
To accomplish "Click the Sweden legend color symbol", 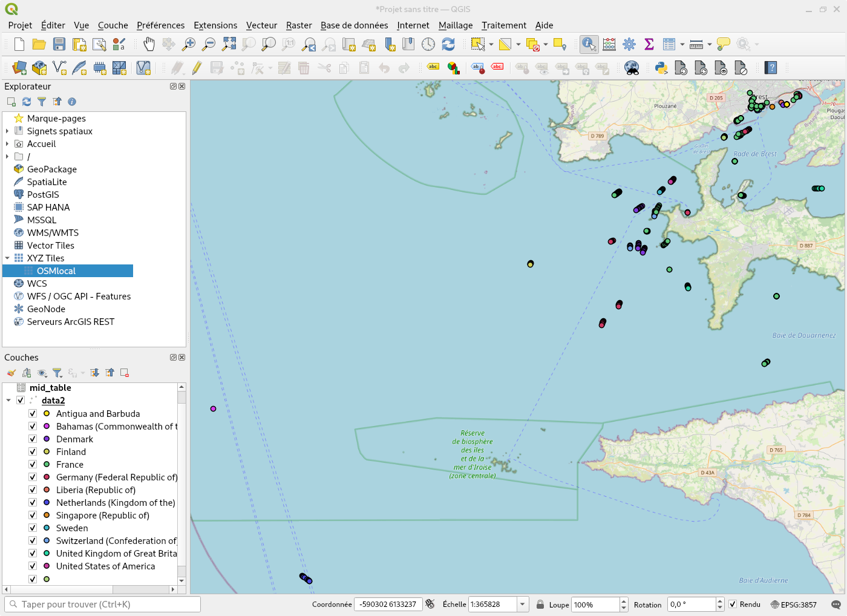I will pyautogui.click(x=47, y=528).
